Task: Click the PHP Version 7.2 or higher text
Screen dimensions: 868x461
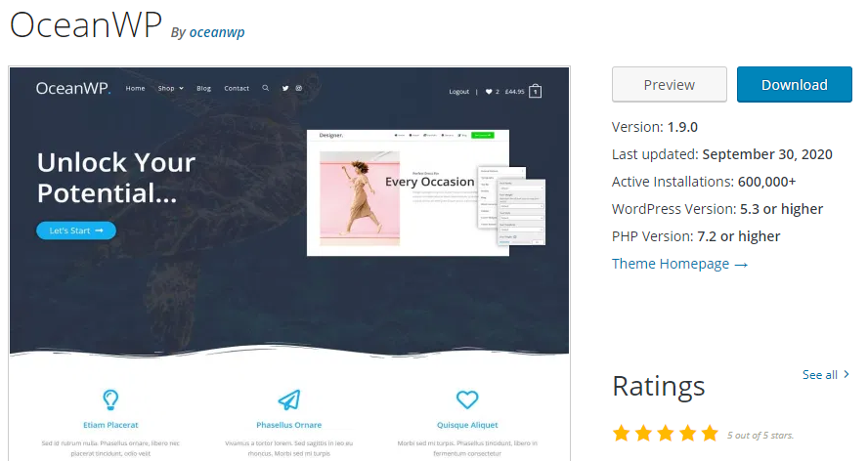Action: coord(696,236)
